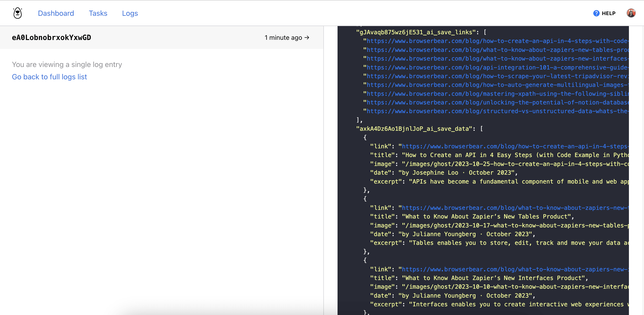Switch to the Logs section
Screen dimensions: 644x315
[130, 13]
